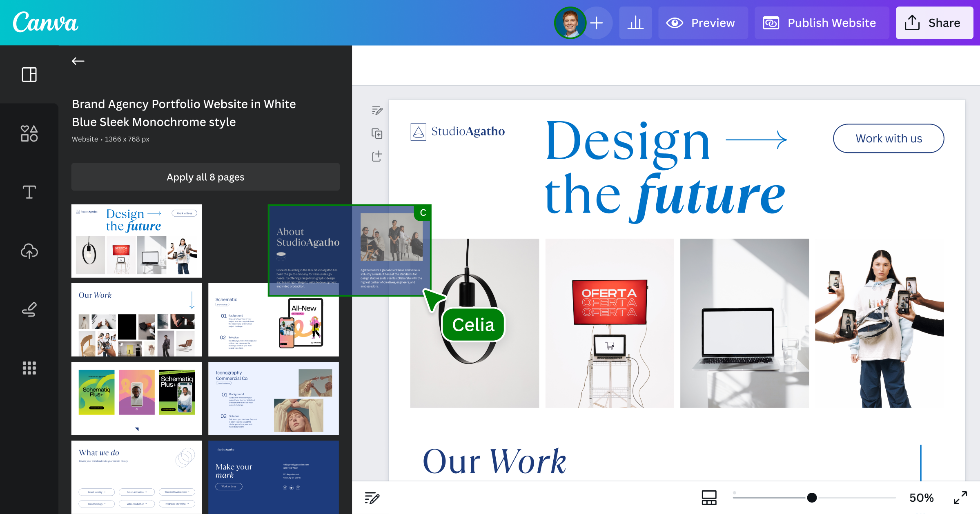
Task: Open the back arrow navigation panel
Action: [78, 61]
